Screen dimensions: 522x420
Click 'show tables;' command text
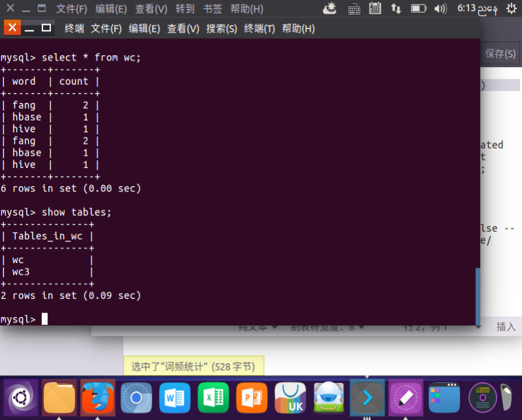pyautogui.click(x=76, y=212)
